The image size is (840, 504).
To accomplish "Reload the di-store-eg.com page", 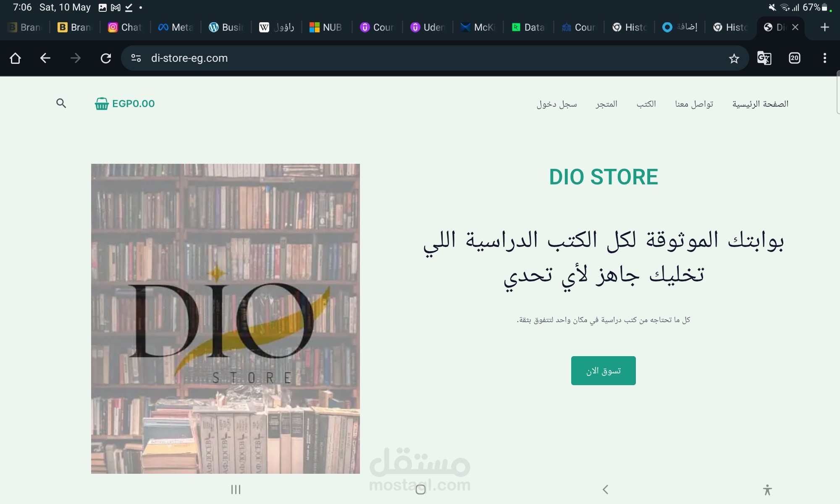I will click(106, 58).
